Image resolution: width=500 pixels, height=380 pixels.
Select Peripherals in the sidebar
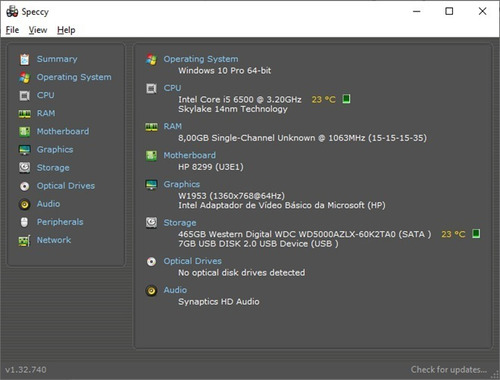[60, 222]
